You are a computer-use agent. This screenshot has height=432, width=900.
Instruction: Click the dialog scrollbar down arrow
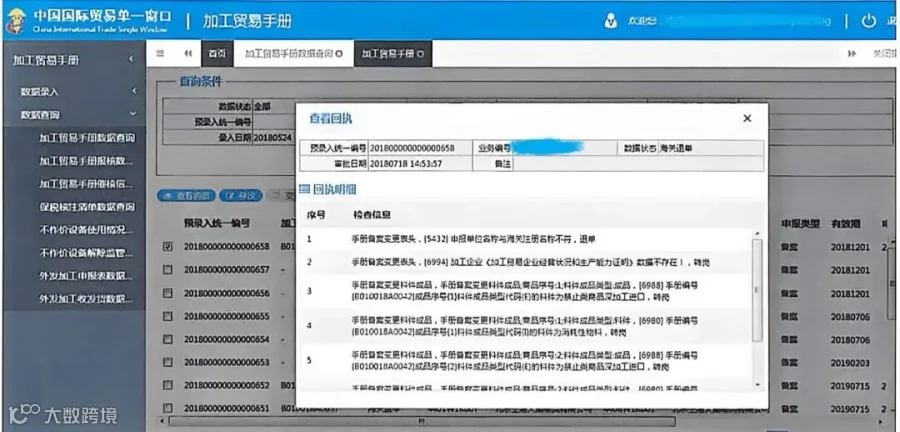(758, 384)
